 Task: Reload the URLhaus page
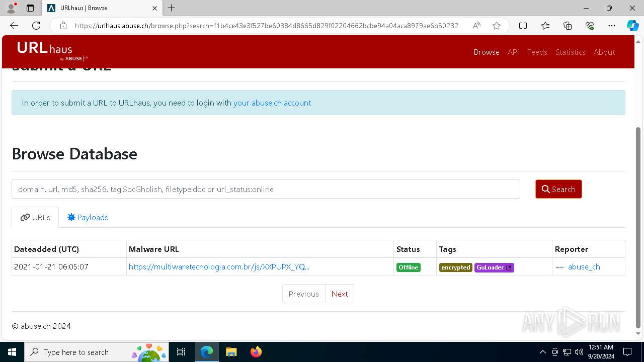point(36,26)
